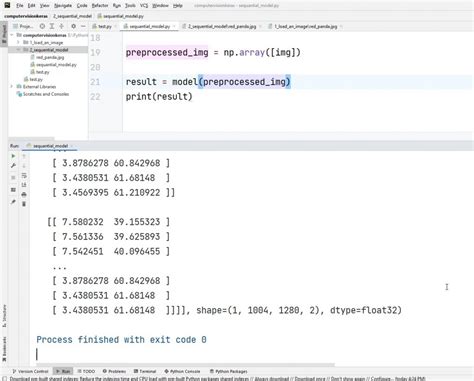This screenshot has width=474, height=381.
Task: Toggle soft-wrap in the Run console
Action: tap(24, 175)
